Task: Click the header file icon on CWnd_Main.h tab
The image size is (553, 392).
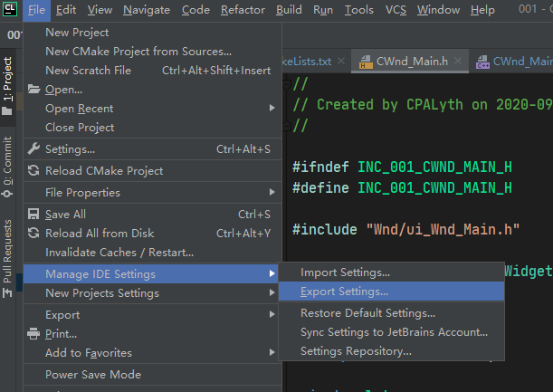Action: (x=366, y=62)
